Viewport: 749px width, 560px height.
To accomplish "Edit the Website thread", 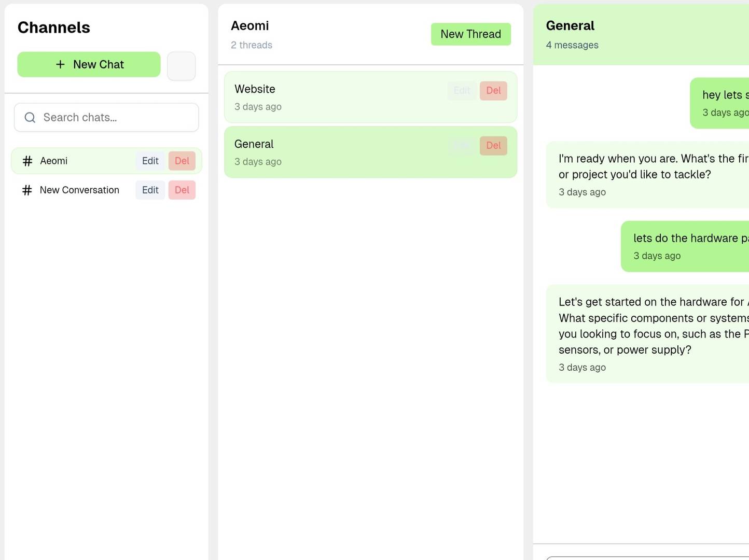I will [x=462, y=91].
